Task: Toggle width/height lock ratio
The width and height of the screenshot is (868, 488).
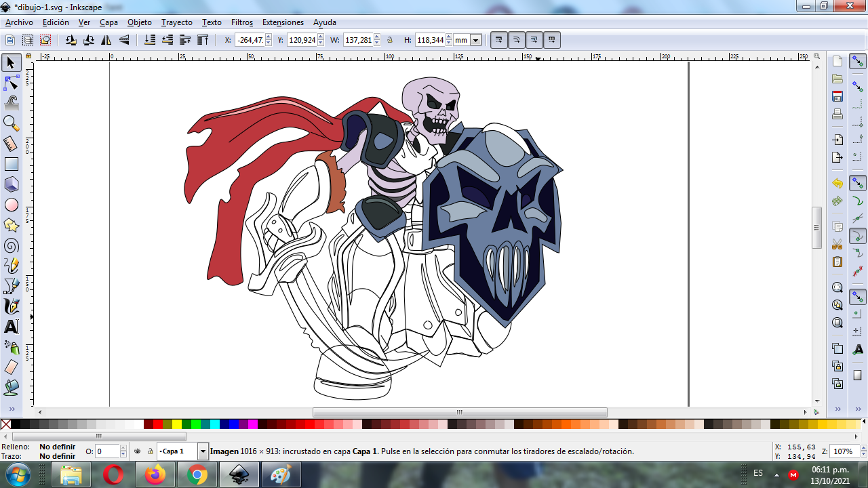Action: tap(390, 40)
